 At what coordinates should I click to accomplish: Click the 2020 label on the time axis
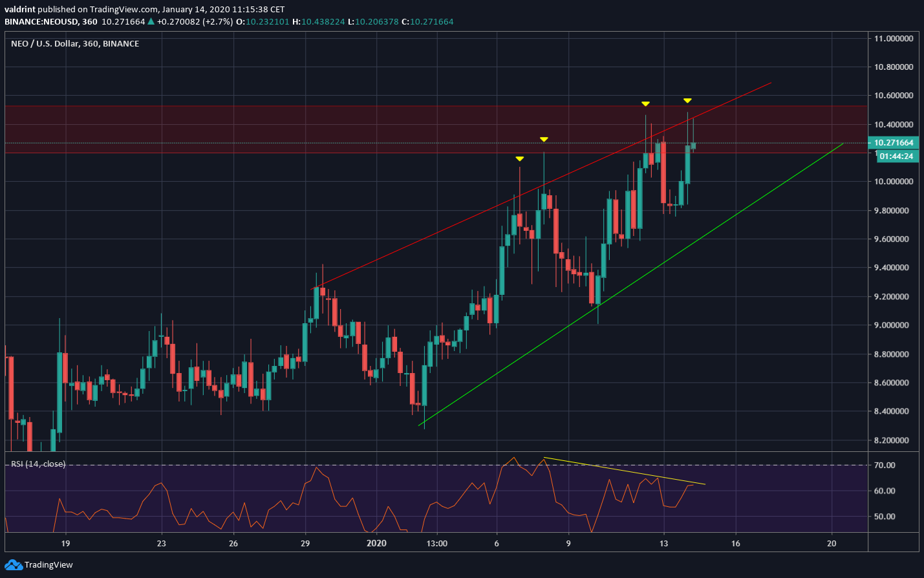tap(376, 544)
